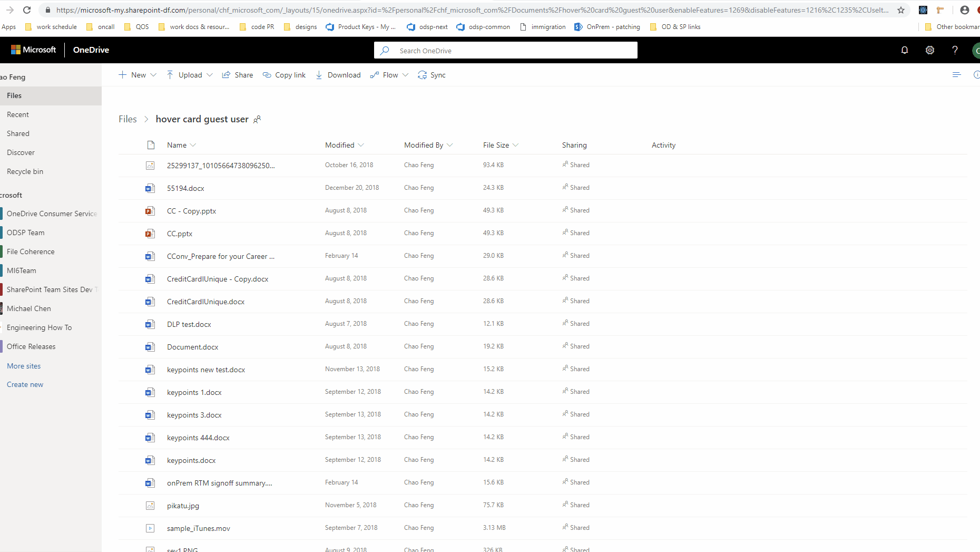The image size is (980, 552).
Task: Open the Help question mark icon
Action: (x=955, y=50)
